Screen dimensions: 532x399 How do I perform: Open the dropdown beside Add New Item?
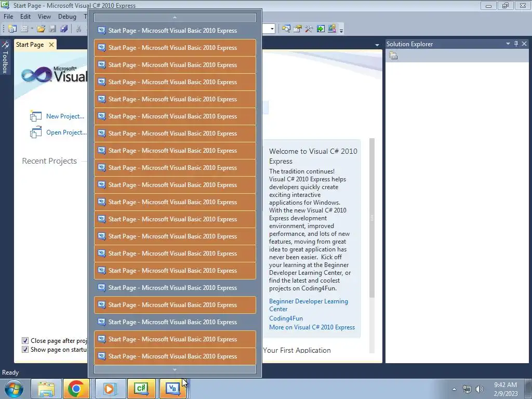[32, 29]
